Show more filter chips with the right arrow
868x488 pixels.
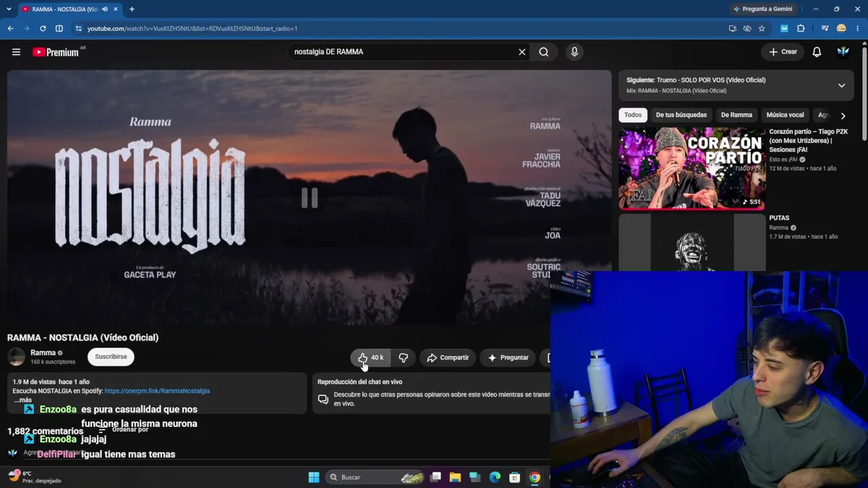point(843,116)
